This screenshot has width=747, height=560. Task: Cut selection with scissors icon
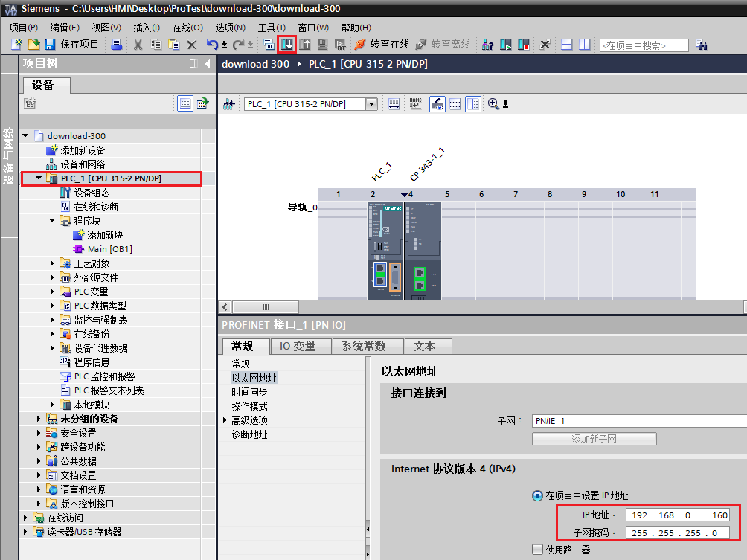(x=138, y=45)
